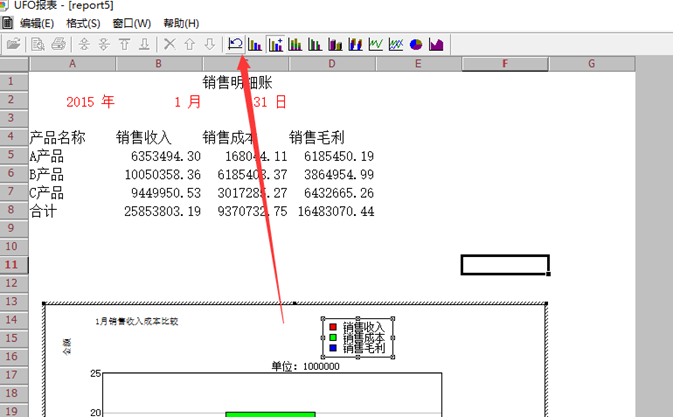Click the green bar in the chart
Image resolution: width=673 pixels, height=417 pixels.
(x=270, y=414)
